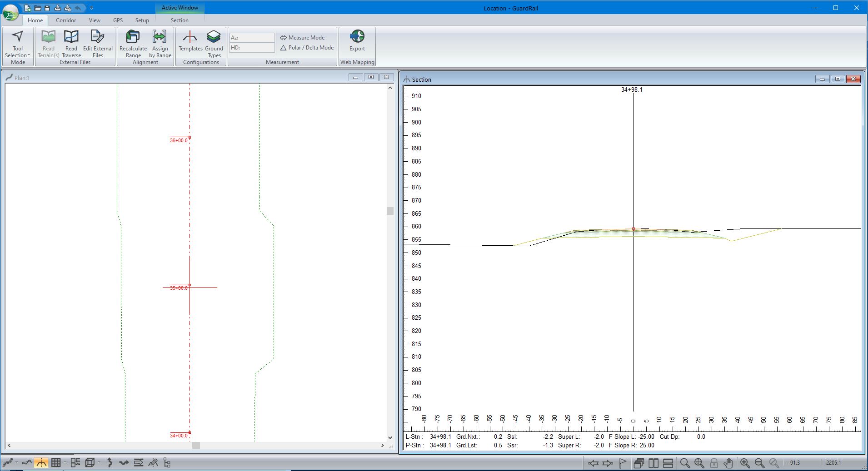868x471 pixels.
Task: Expand the plan window icon dropdown arrow
Action: 16,463
